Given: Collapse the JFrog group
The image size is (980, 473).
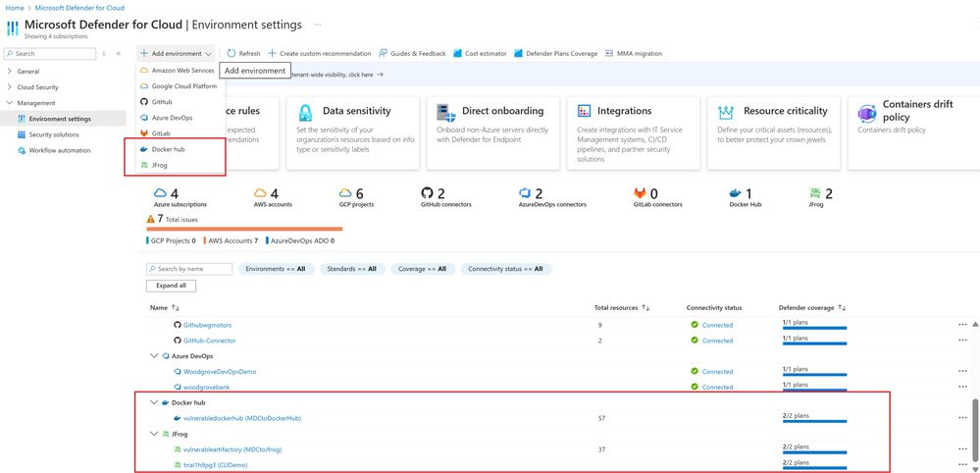Looking at the screenshot, I should (x=154, y=434).
